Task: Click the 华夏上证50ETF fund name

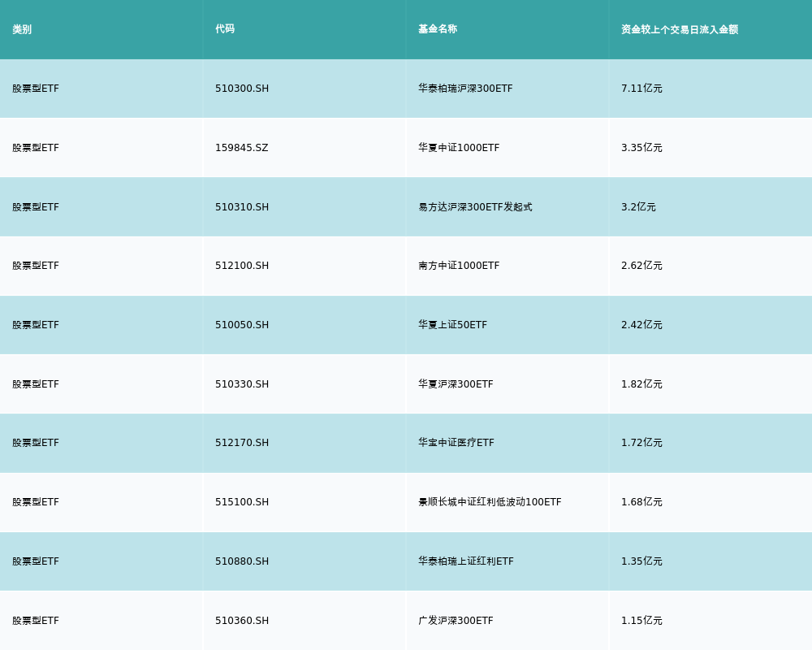Action: (x=452, y=325)
